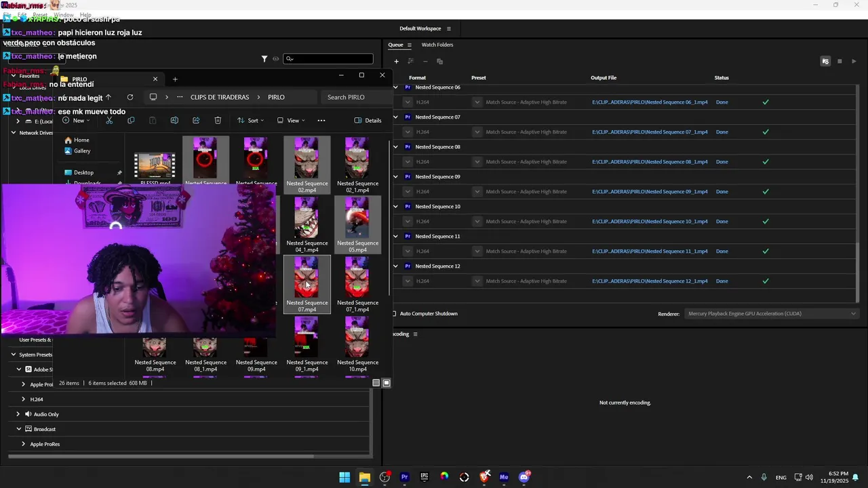Close the PIRLO tab in Explorer

coord(155,79)
